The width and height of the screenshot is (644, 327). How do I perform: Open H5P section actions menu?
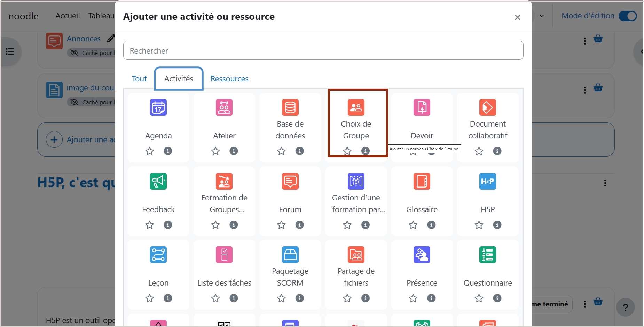[x=605, y=183]
